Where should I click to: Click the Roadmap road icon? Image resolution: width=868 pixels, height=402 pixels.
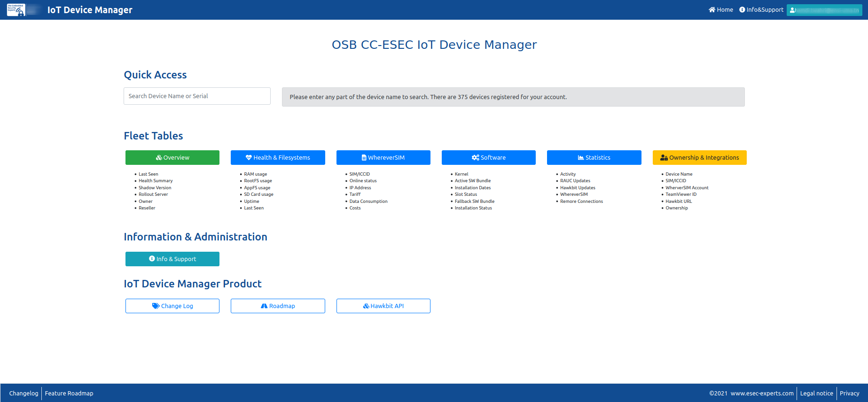coord(264,306)
